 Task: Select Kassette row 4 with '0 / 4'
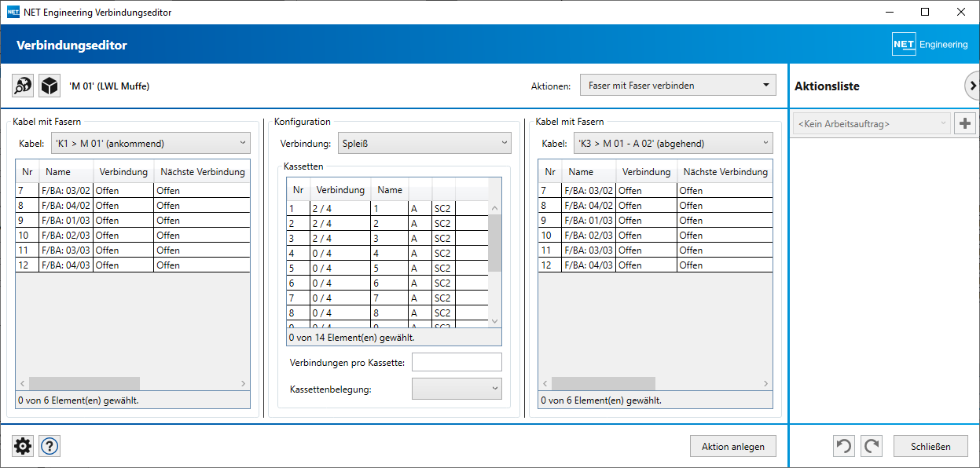387,253
